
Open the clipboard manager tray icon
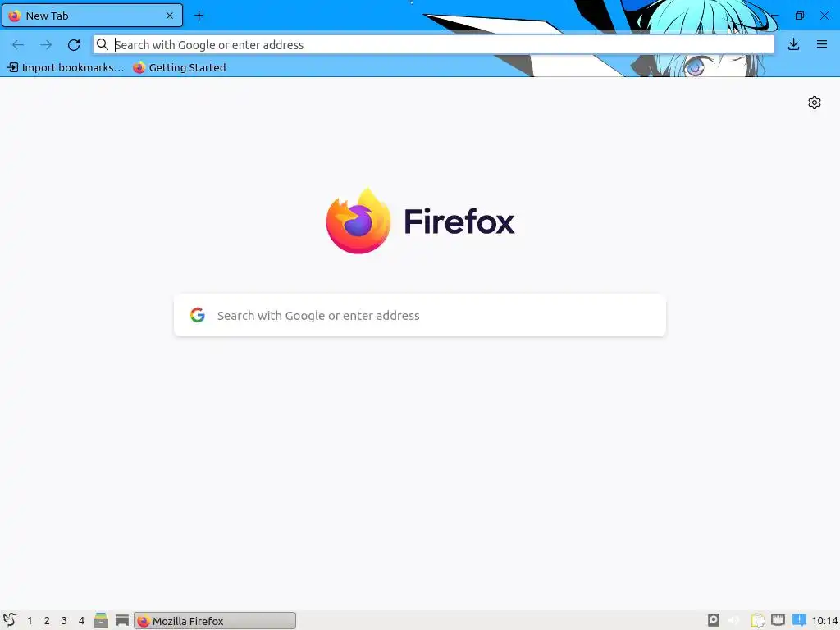pyautogui.click(x=757, y=620)
